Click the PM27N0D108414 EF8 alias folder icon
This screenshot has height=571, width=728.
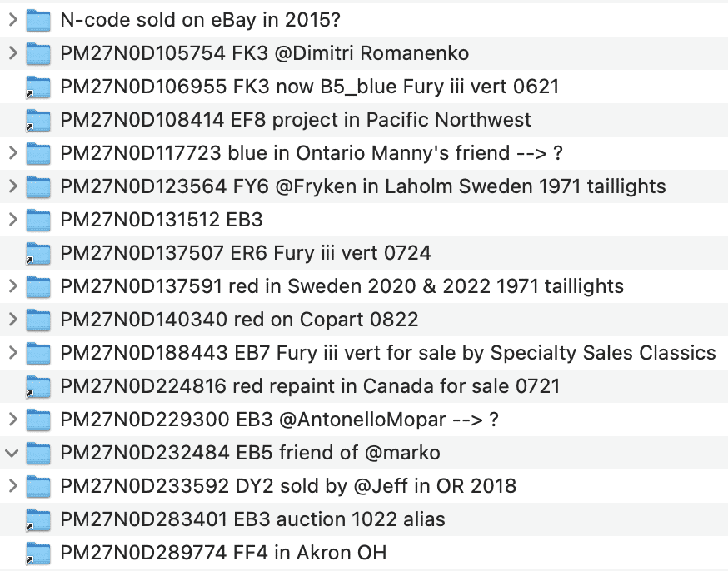[38, 120]
